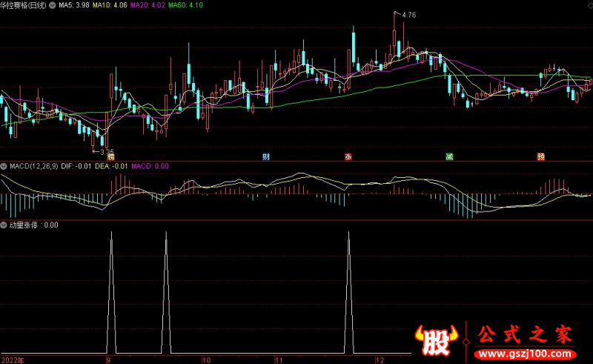The width and height of the screenshot is (593, 364).
Task: Click the 华控赛格(日线) chart title
Action: (x=24, y=5)
